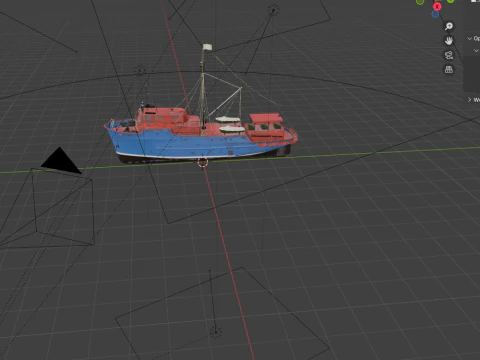Screen dimensions: 480x360
Task: Click the zoom magnifier viewport icon
Action: point(449,26)
